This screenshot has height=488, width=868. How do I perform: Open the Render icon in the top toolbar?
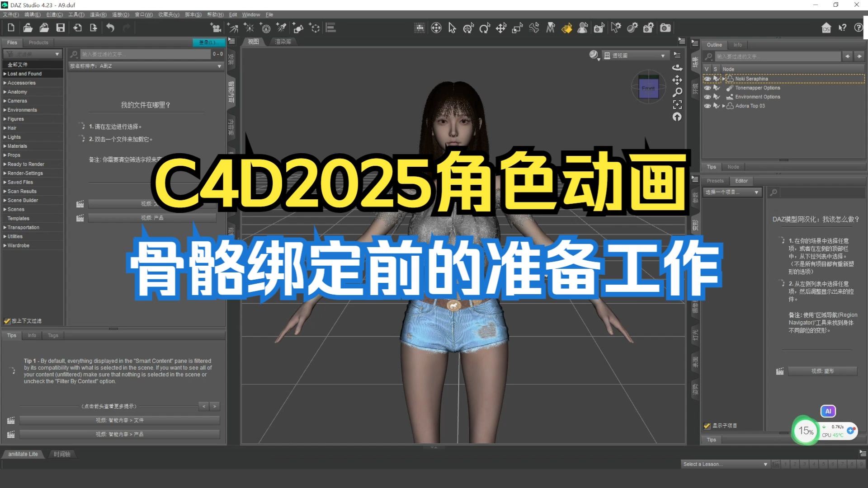[665, 28]
